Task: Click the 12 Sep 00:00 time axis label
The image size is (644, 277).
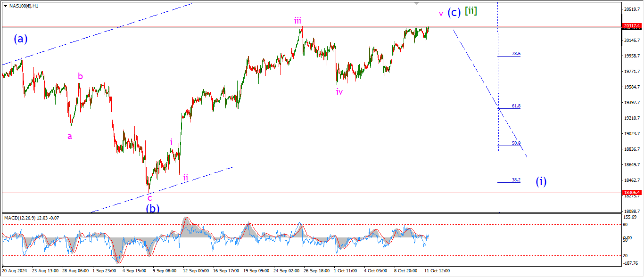Action: pyautogui.click(x=197, y=271)
